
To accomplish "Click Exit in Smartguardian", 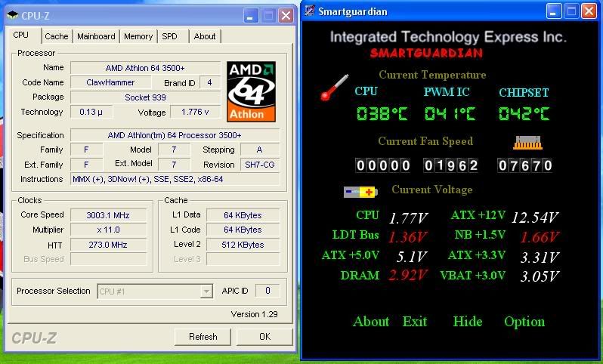I will pos(415,322).
